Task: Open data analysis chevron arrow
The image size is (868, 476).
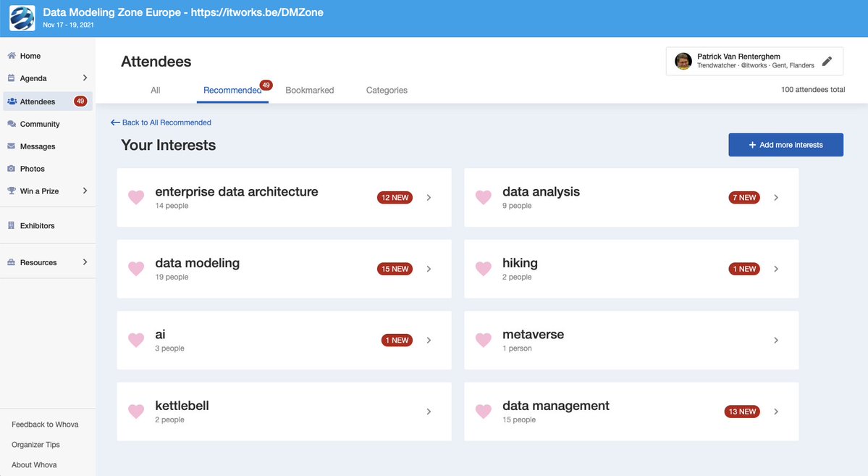Action: tap(776, 197)
